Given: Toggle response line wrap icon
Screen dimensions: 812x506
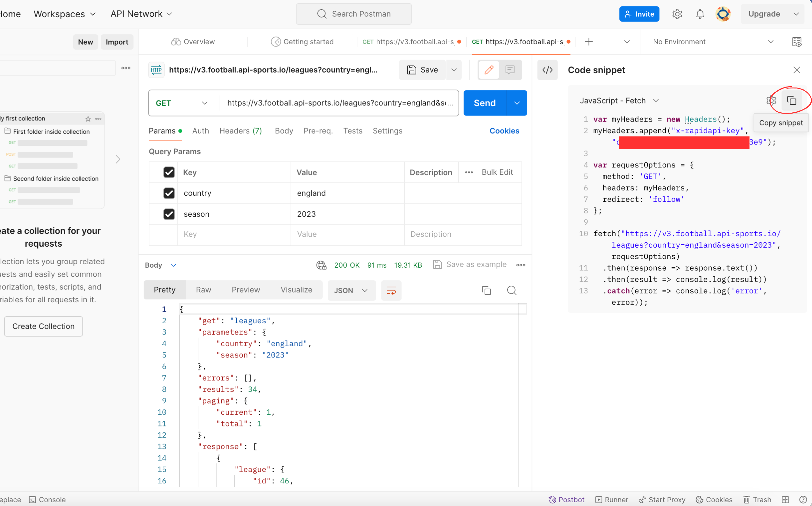Looking at the screenshot, I should [391, 291].
